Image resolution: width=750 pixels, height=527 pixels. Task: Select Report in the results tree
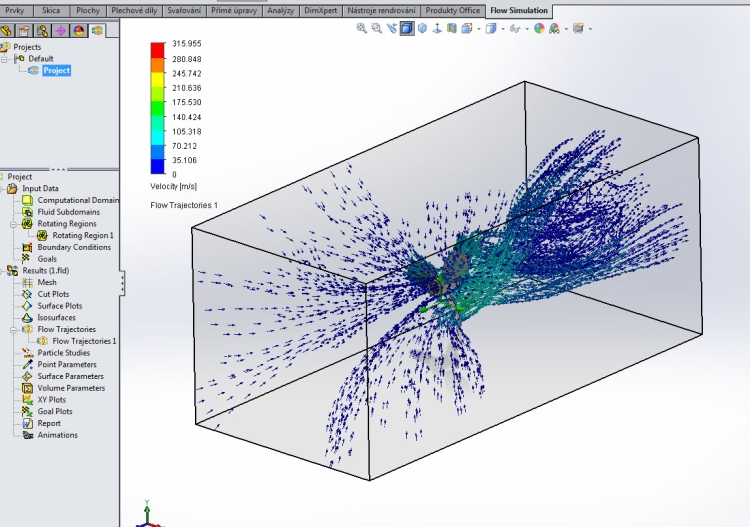[49, 423]
